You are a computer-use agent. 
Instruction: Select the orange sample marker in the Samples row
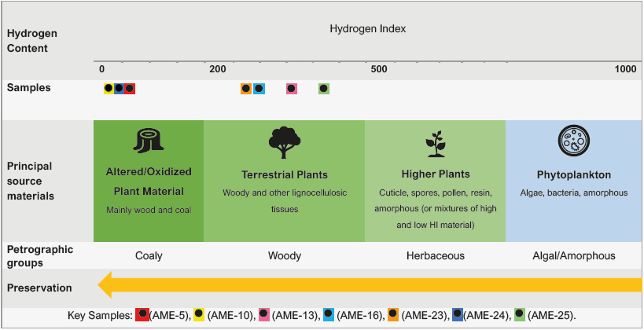[246, 89]
